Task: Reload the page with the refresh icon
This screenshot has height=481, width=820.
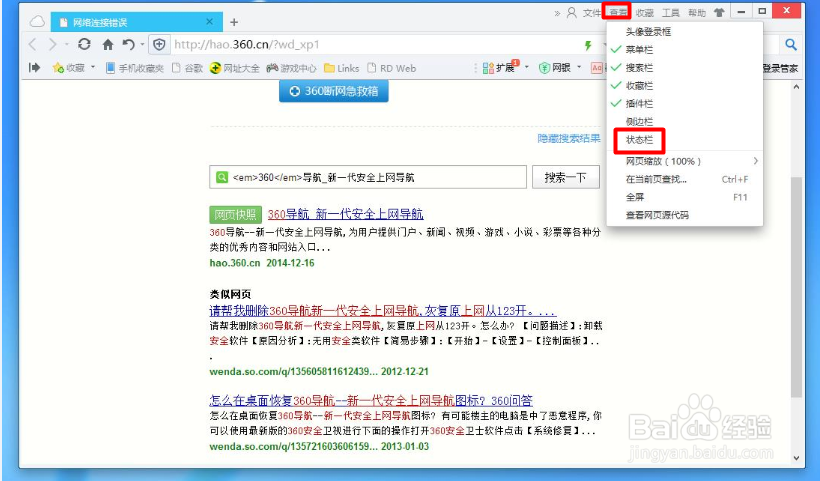Action: click(x=84, y=44)
